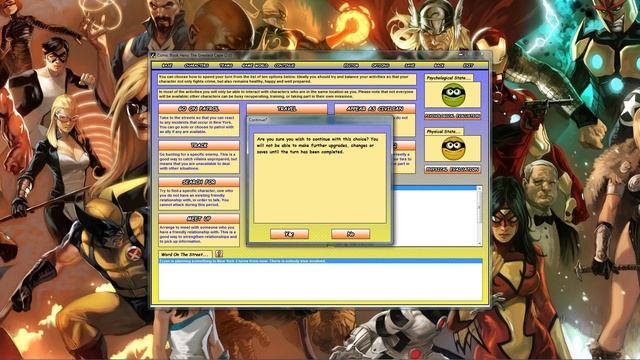640x360 pixels.
Task: Click the icon beside Word On The Street
Action: point(219,254)
